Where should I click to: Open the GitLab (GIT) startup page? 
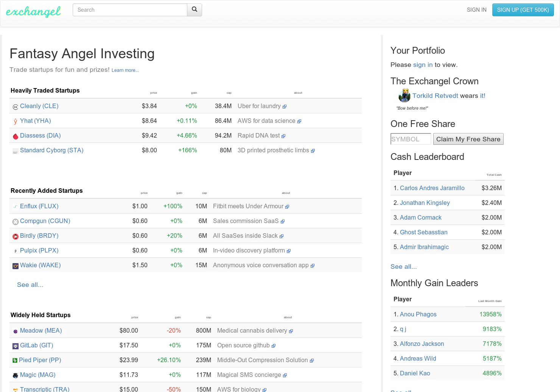[x=37, y=346]
